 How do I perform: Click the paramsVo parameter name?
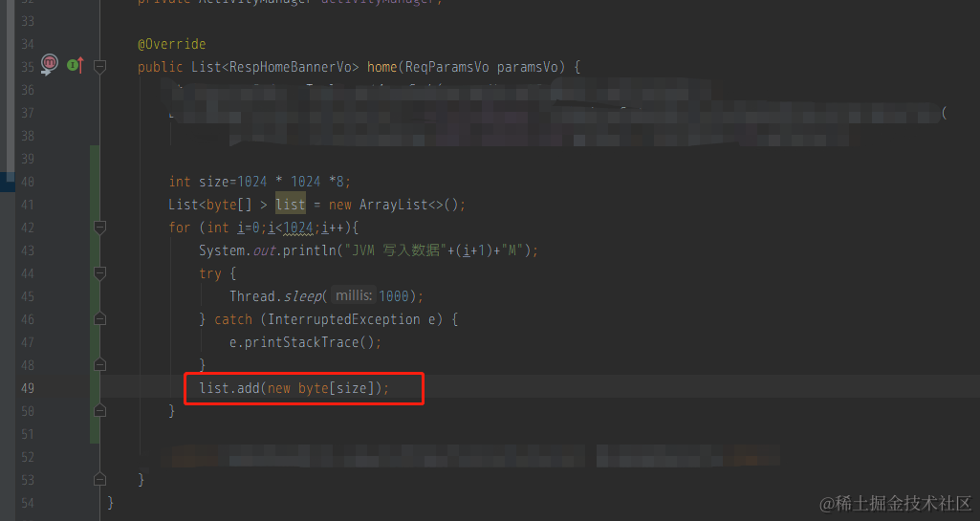click(527, 67)
